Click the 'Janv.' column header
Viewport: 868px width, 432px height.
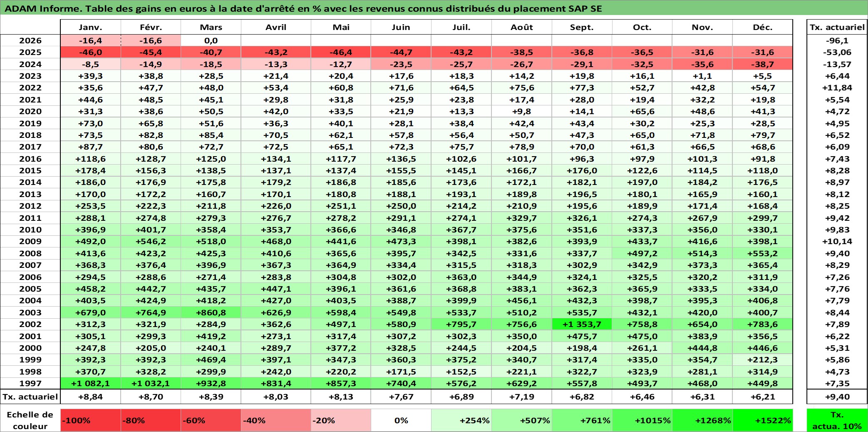(x=91, y=27)
